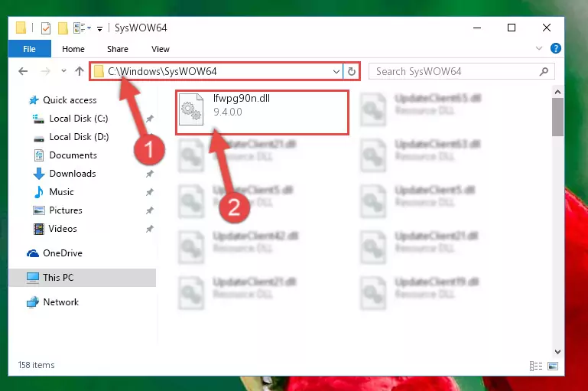Open Help with the question mark icon

[x=555, y=48]
